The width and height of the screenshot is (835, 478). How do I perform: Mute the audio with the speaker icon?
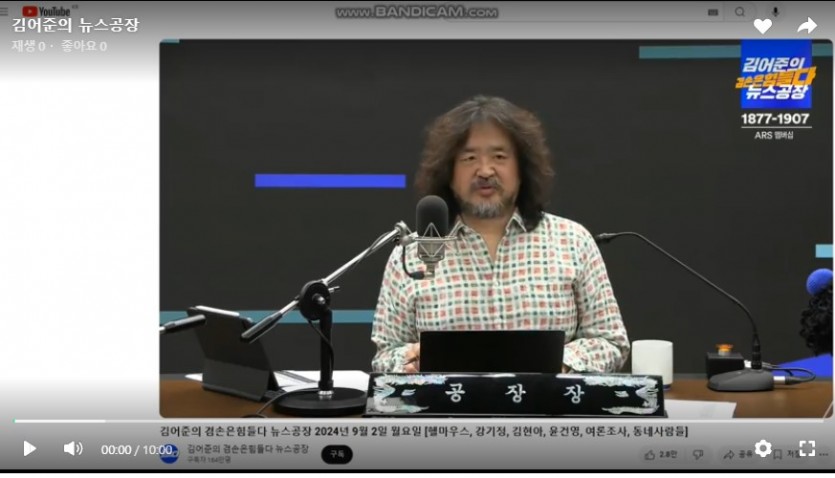(x=73, y=449)
